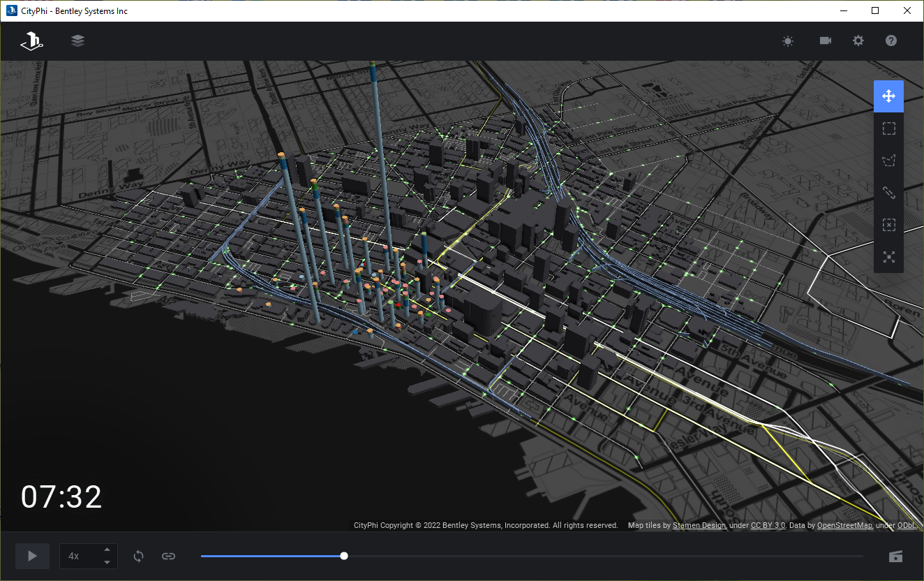Image resolution: width=924 pixels, height=581 pixels.
Task: Open the layers panel icon
Action: tap(77, 41)
